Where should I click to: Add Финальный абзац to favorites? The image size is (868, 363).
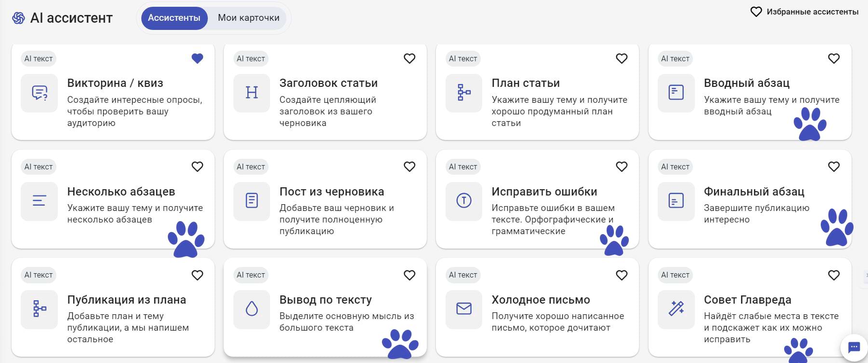pyautogui.click(x=834, y=167)
